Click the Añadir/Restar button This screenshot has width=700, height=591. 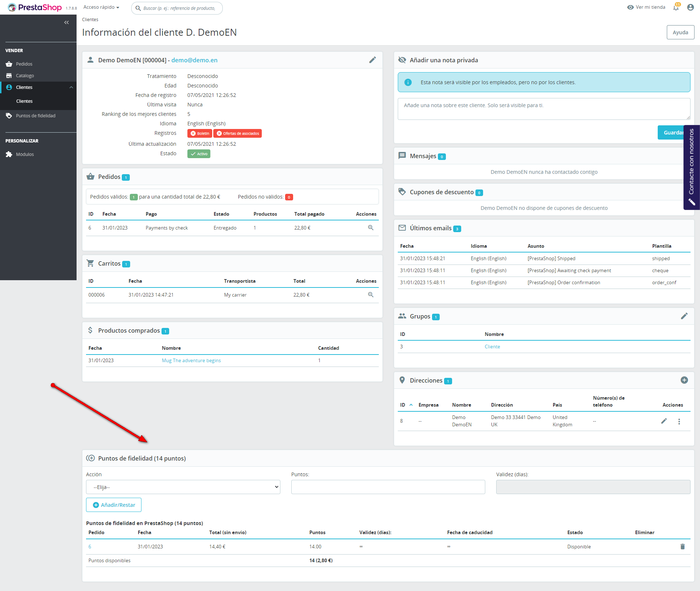coord(114,505)
